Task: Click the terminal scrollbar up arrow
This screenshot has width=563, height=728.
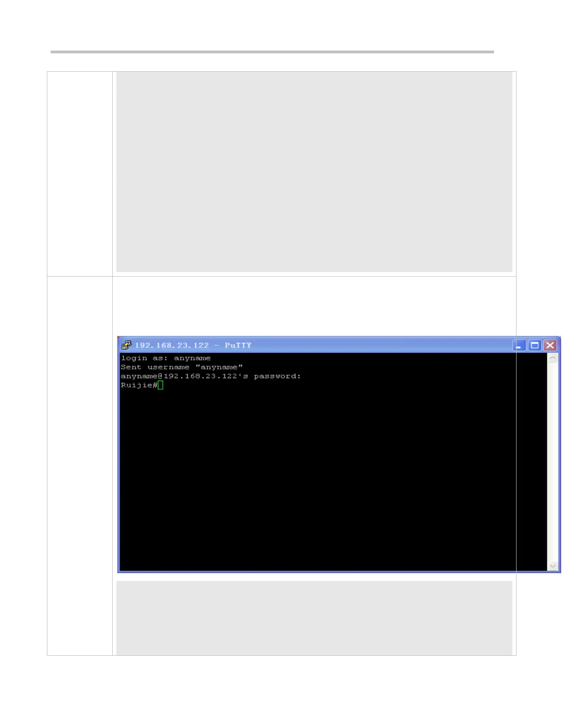Action: 552,358
